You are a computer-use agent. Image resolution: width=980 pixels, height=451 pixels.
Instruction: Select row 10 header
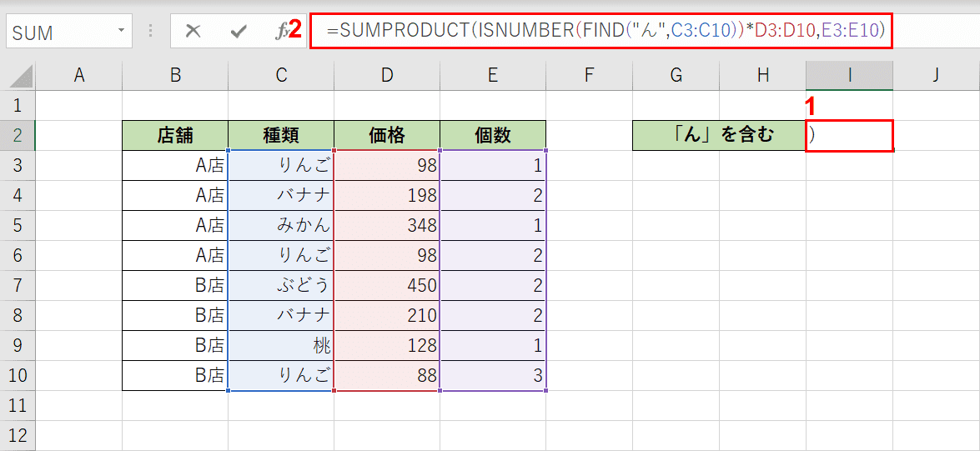click(x=18, y=375)
